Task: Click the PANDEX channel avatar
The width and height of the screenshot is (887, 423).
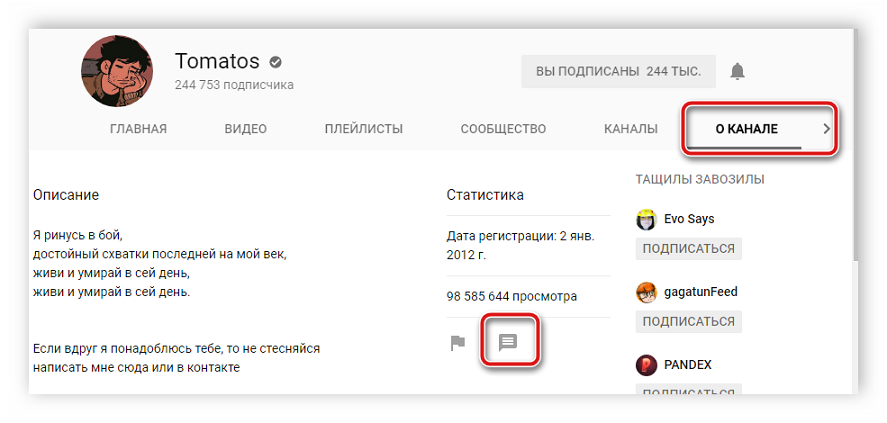Action: (647, 365)
